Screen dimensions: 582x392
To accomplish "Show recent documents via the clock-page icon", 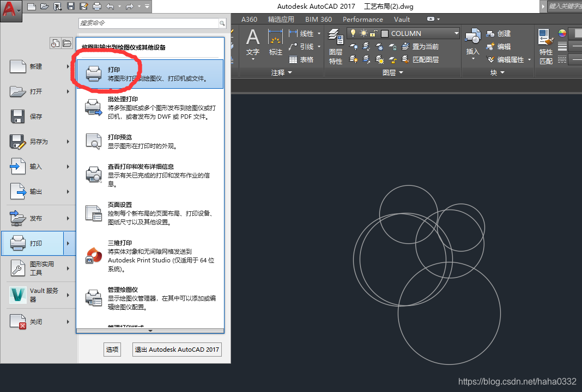I will (x=55, y=44).
